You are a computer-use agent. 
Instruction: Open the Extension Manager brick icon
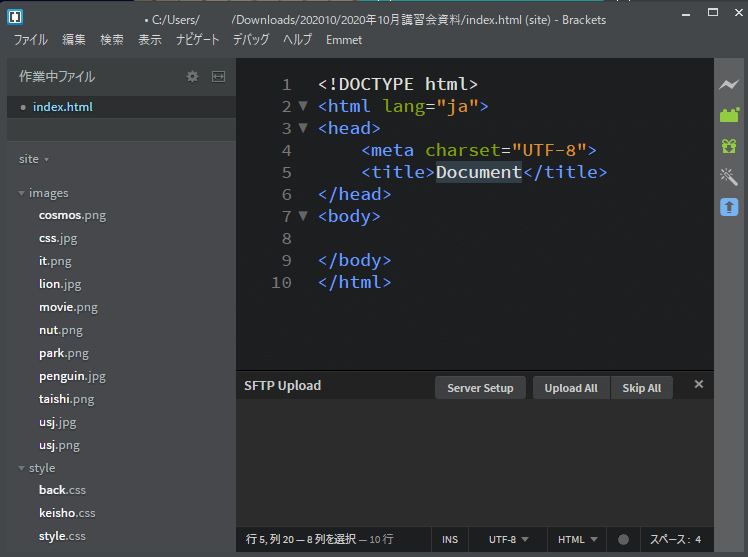(729, 115)
